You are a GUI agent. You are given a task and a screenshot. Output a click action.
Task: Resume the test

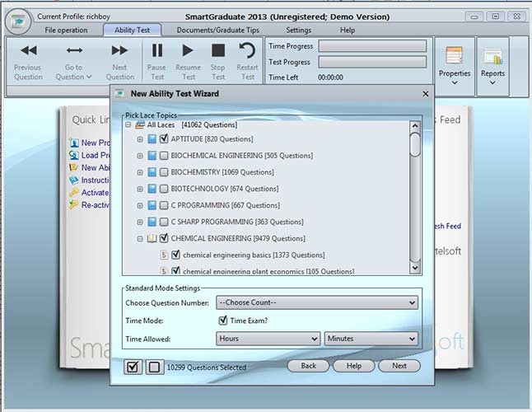coord(188,62)
